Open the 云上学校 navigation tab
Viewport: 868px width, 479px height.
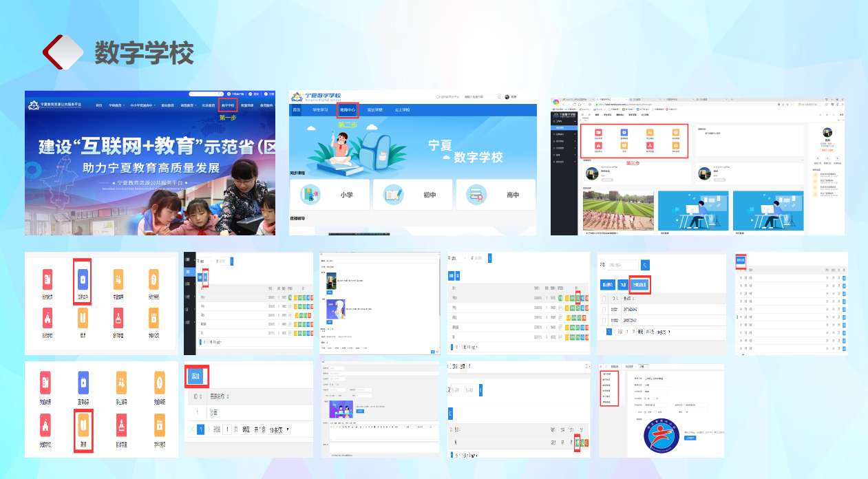point(402,110)
